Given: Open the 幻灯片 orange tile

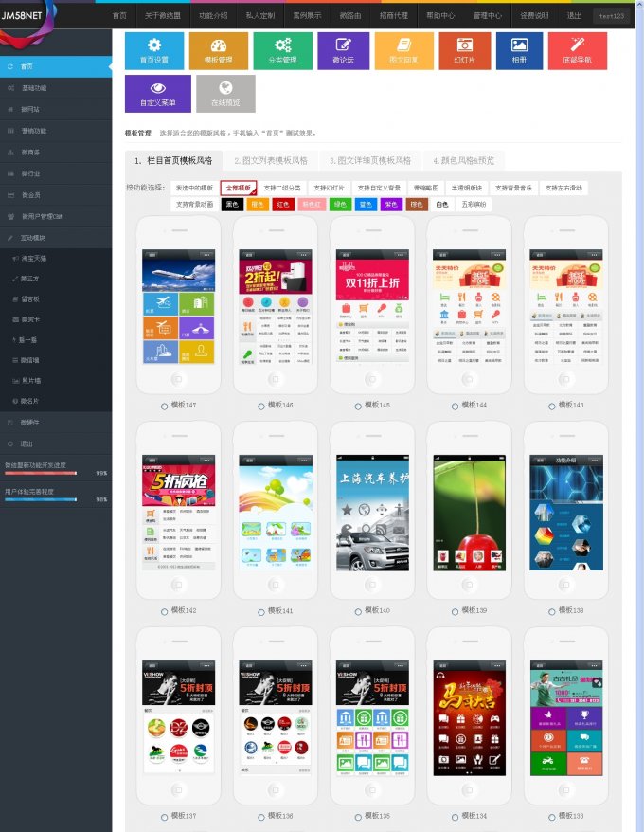Looking at the screenshot, I should [x=465, y=51].
